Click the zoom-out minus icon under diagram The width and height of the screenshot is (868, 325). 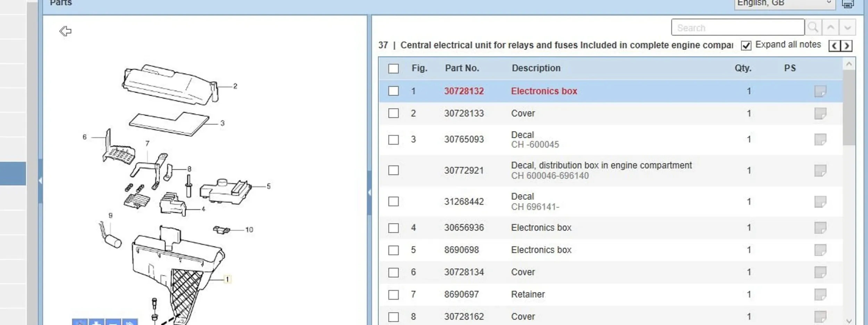point(113,322)
